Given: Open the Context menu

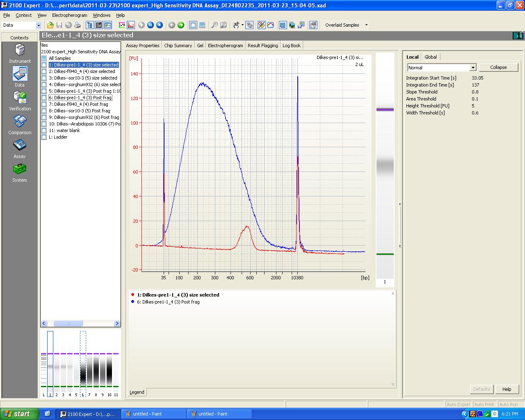Looking at the screenshot, I should click(24, 15).
